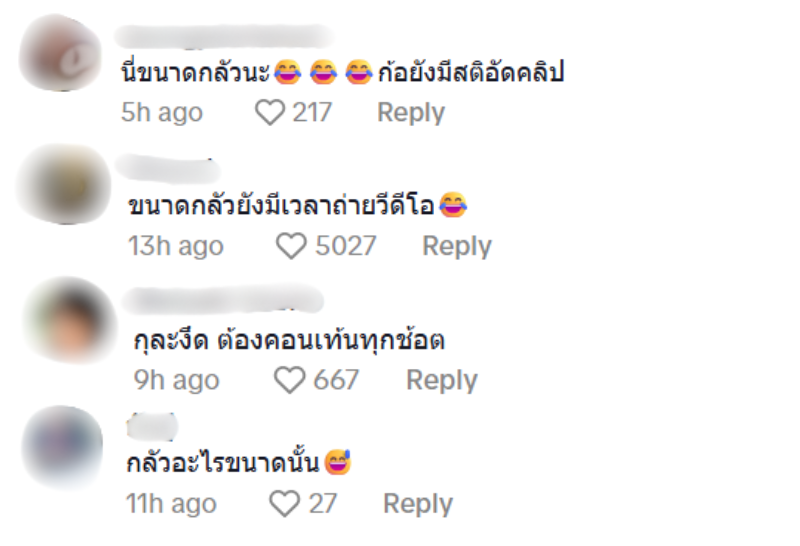Like the comment with 667 likes

[289, 380]
